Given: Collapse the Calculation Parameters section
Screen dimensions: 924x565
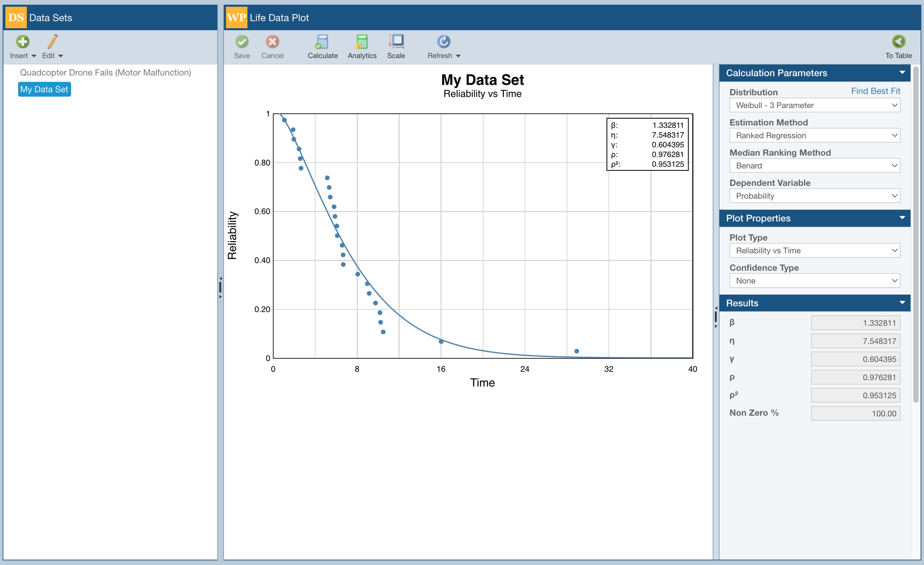Looking at the screenshot, I should [x=902, y=72].
